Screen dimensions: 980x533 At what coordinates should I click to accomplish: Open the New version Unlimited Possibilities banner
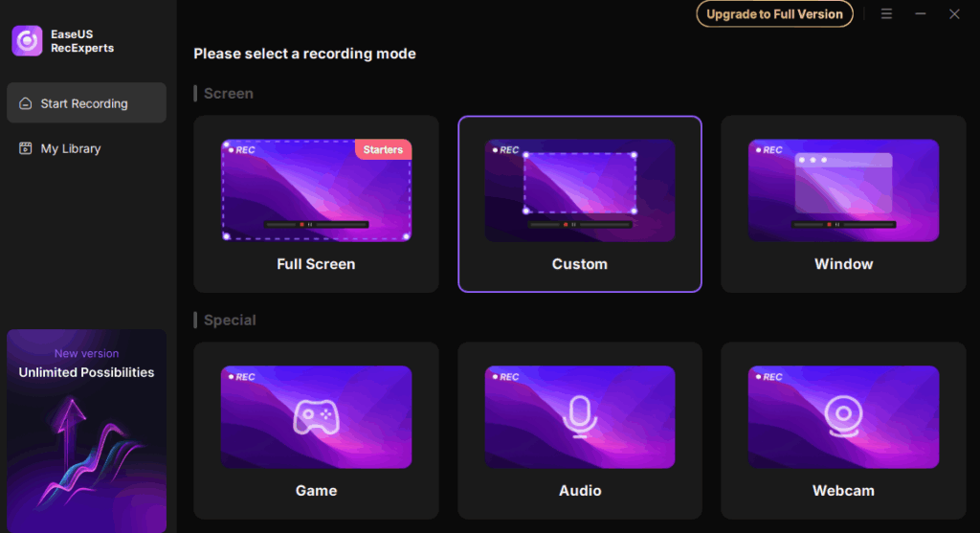(86, 432)
